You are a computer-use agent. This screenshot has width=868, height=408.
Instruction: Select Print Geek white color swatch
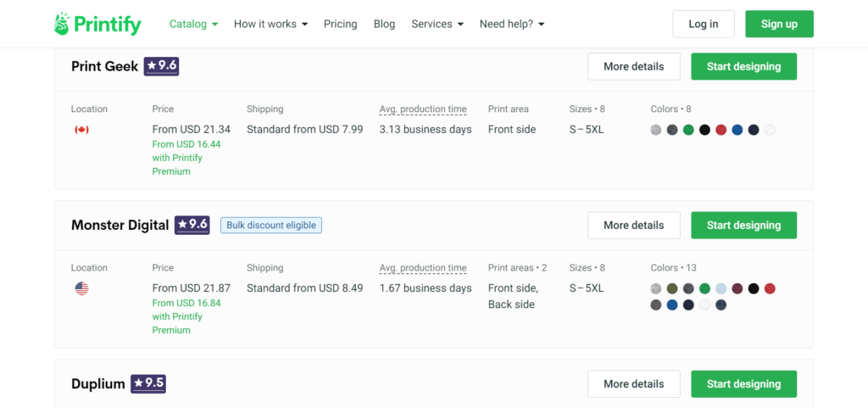coord(770,130)
